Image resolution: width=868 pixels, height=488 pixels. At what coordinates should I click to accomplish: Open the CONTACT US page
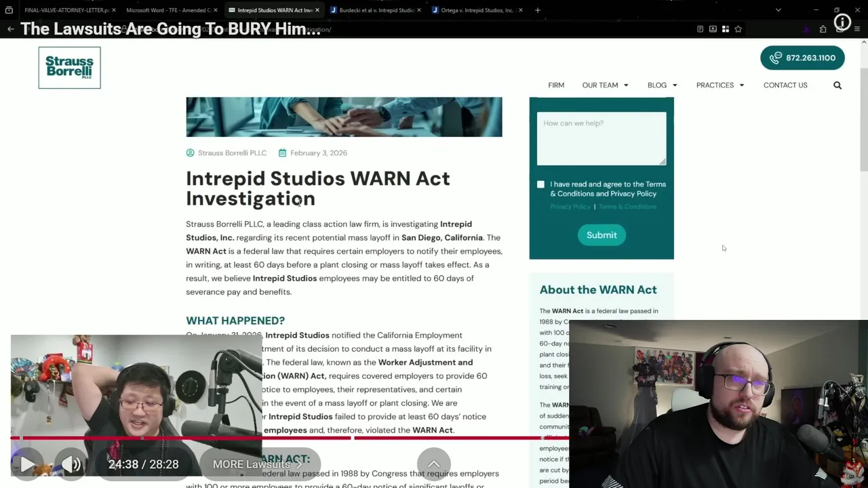pyautogui.click(x=785, y=85)
